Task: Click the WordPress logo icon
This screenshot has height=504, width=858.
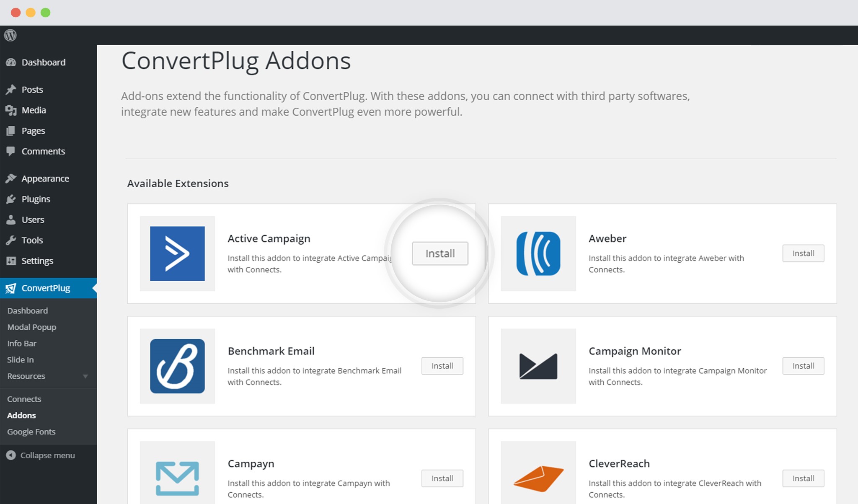Action: pyautogui.click(x=10, y=35)
